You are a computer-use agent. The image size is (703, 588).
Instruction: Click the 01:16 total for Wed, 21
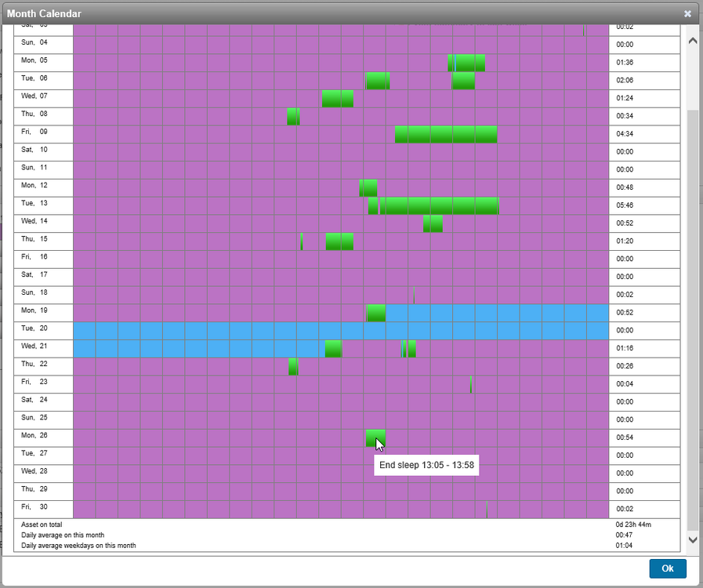(x=625, y=349)
